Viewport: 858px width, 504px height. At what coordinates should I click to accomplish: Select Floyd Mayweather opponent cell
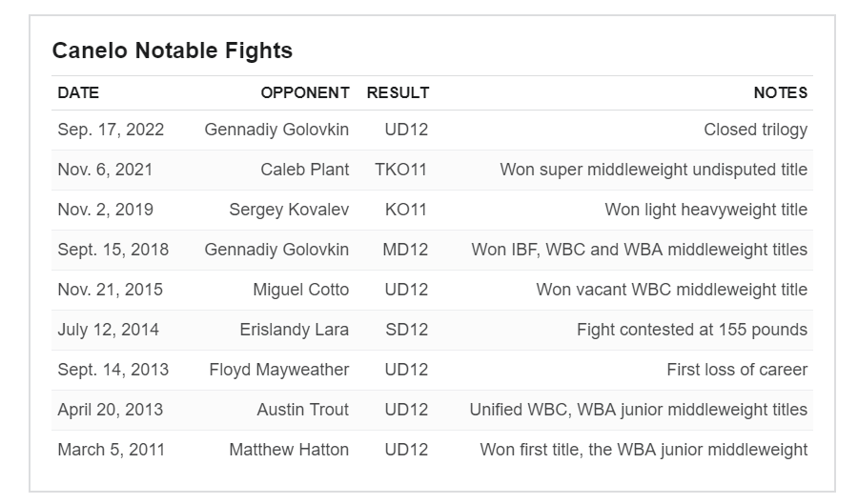(279, 370)
